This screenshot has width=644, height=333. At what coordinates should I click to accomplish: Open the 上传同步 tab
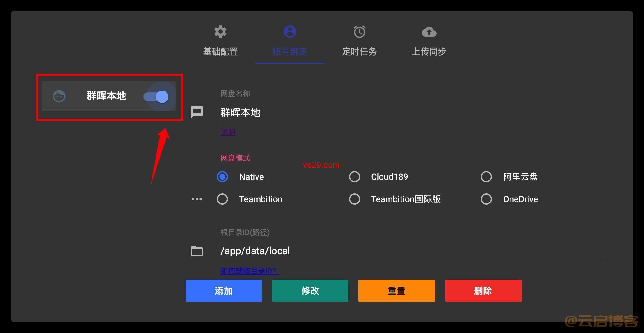point(429,41)
